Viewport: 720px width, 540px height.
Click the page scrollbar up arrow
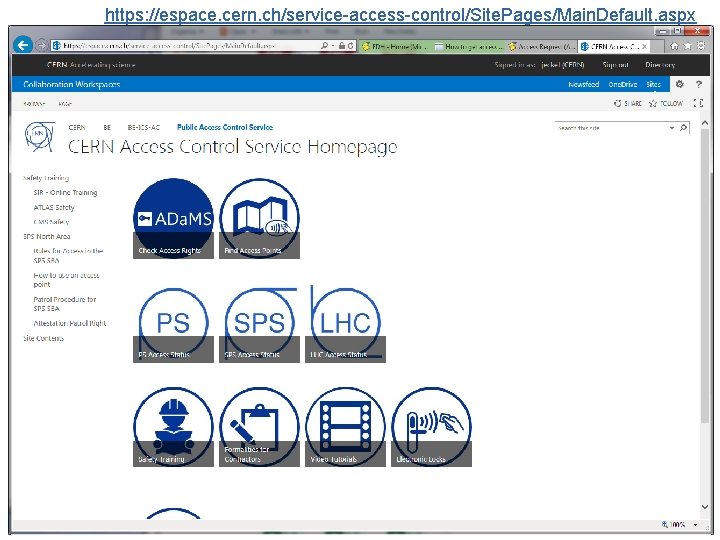coord(705,123)
